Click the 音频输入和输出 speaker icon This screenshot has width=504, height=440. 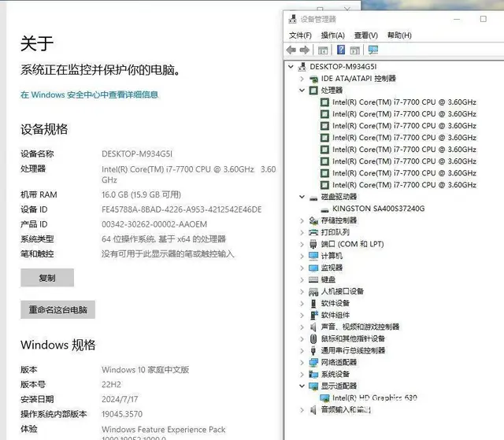(x=313, y=410)
